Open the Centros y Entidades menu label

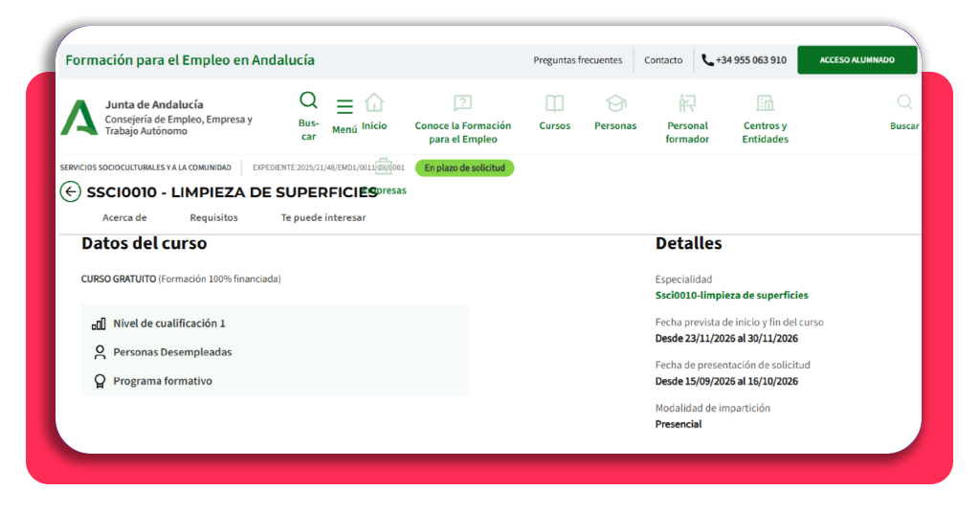(765, 132)
